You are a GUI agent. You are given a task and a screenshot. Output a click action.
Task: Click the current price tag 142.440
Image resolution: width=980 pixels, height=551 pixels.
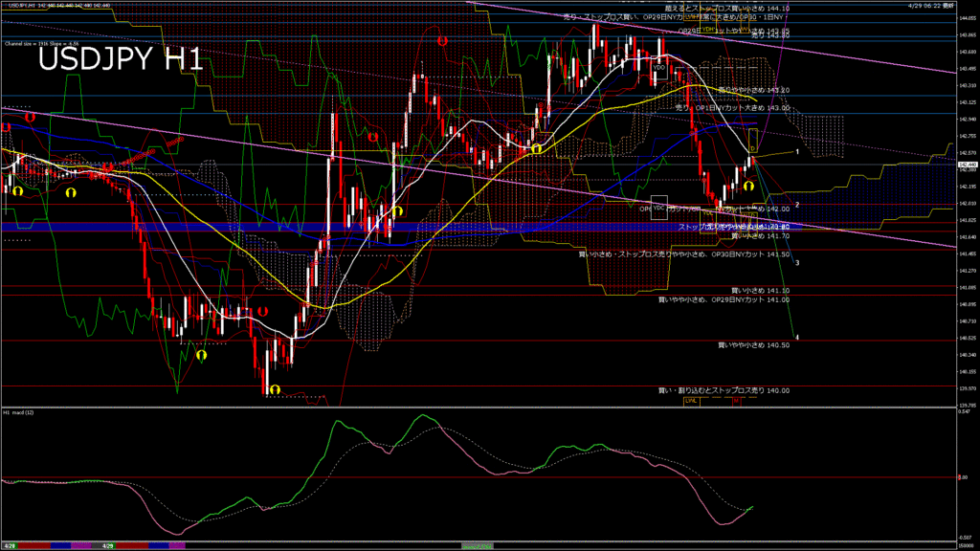tap(966, 165)
